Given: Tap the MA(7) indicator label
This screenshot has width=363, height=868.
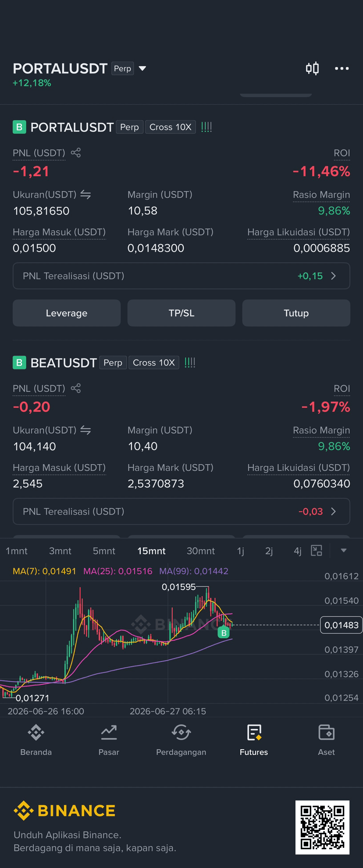Looking at the screenshot, I should click(44, 571).
